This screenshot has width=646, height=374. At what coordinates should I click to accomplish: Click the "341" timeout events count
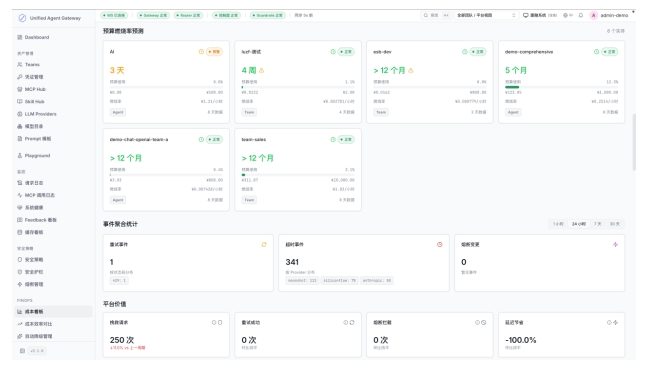(292, 262)
